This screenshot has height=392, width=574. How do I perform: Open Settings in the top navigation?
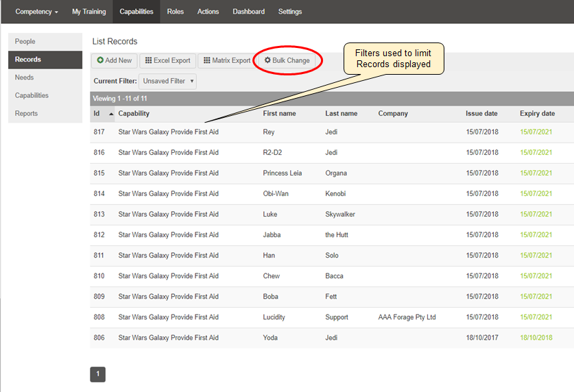click(x=289, y=12)
